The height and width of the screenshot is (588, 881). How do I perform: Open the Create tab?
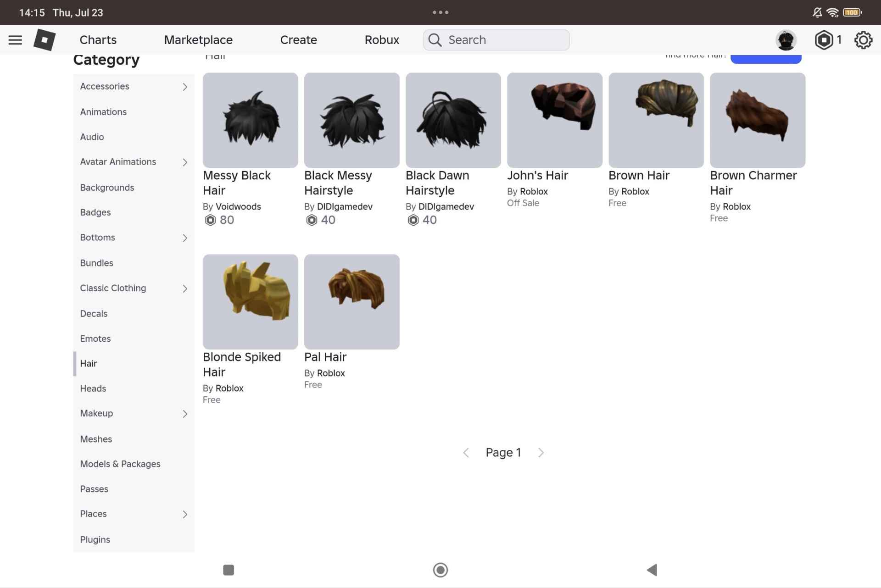(298, 40)
